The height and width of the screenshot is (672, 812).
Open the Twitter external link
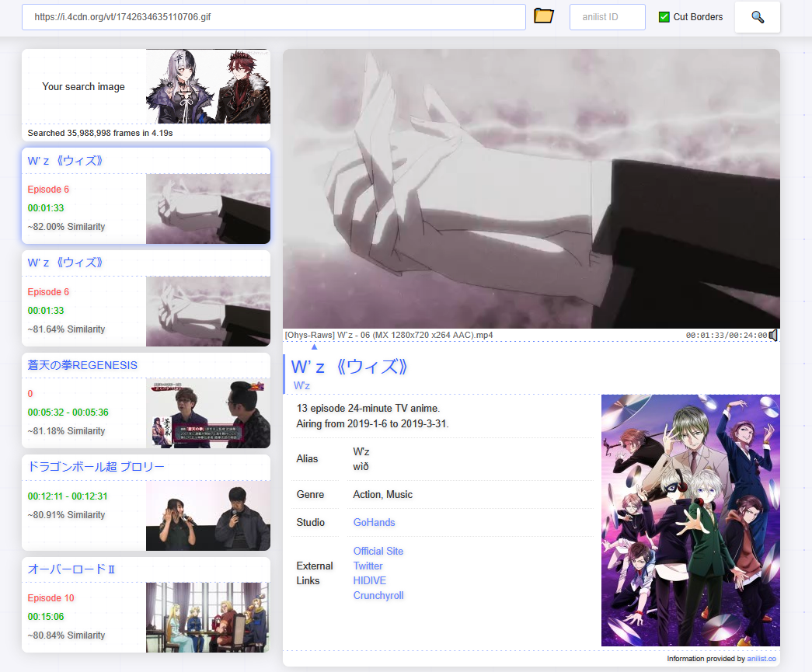pos(368,566)
